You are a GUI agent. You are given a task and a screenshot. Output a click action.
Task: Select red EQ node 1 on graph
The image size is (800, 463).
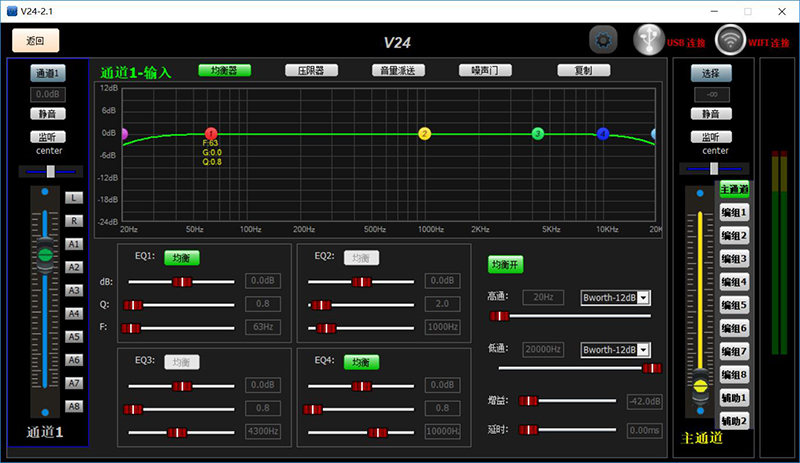[211, 134]
